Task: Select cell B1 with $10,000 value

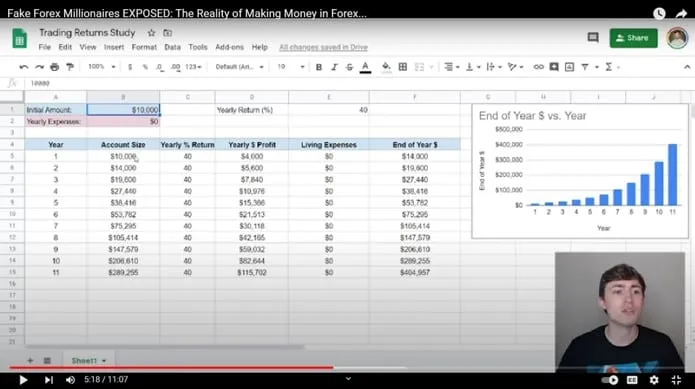Action: pyautogui.click(x=123, y=110)
